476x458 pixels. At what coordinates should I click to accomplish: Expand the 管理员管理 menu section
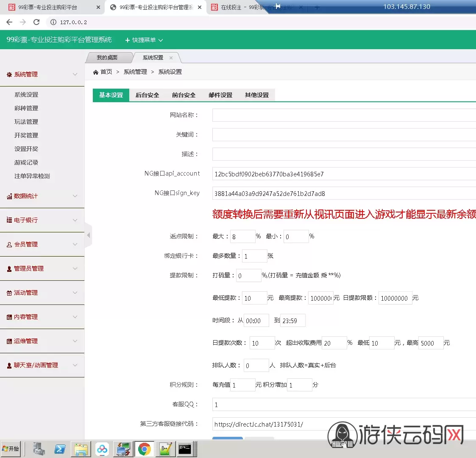coord(75,269)
